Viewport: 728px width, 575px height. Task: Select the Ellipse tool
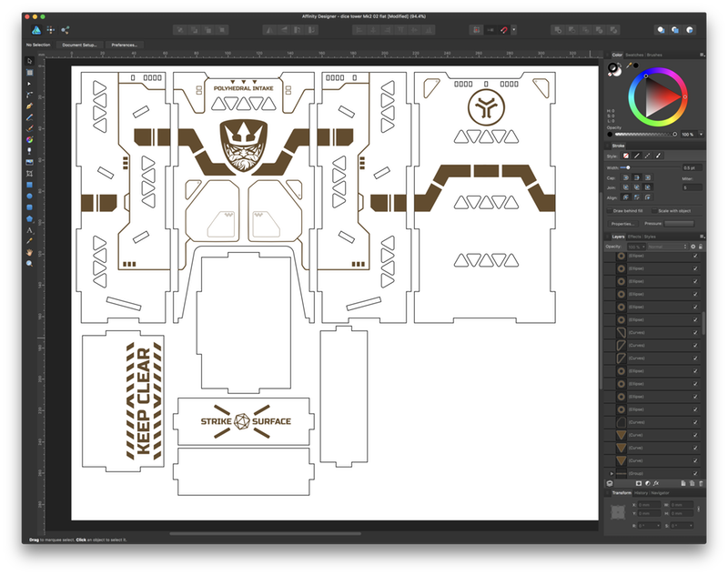29,196
